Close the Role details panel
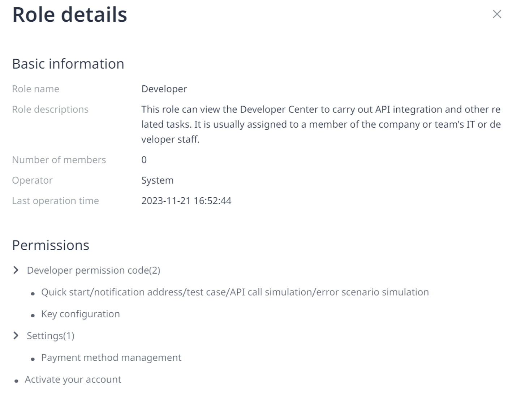The height and width of the screenshot is (420, 508). 497,14
